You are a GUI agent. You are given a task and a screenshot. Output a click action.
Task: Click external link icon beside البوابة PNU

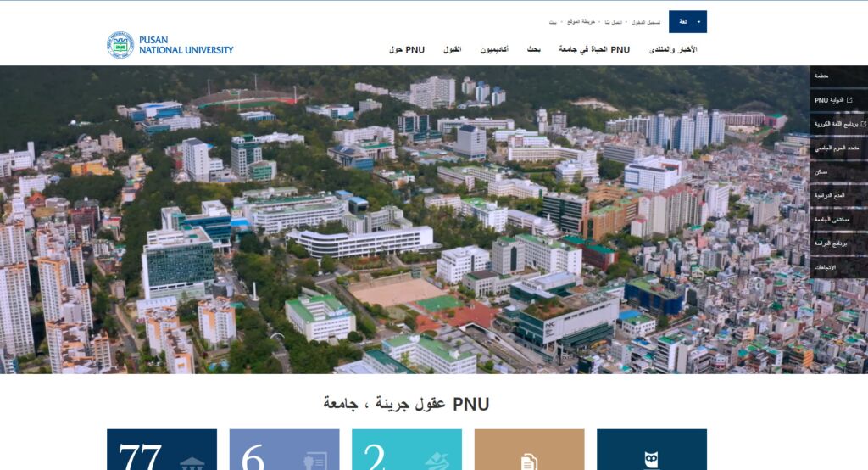click(x=849, y=100)
